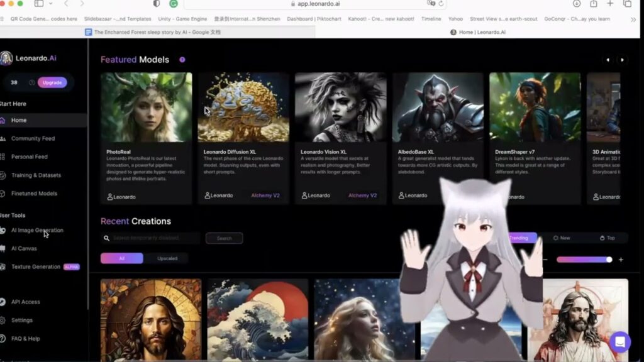Expand bookmarks overflow chevron
This screenshot has height=362, width=644.
[633, 19]
